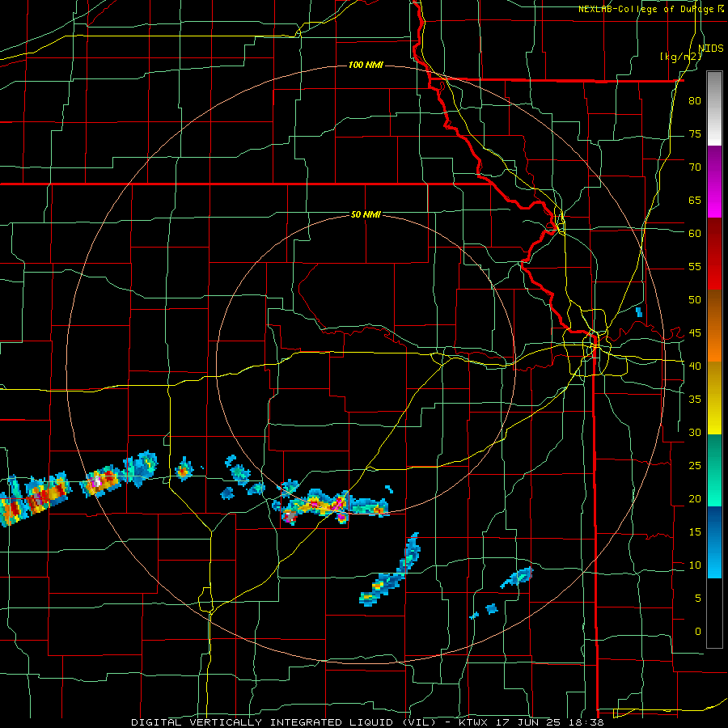This screenshot has width=728, height=728.
Task: Click the magenta-purple segment of the color scale
Action: [x=714, y=181]
